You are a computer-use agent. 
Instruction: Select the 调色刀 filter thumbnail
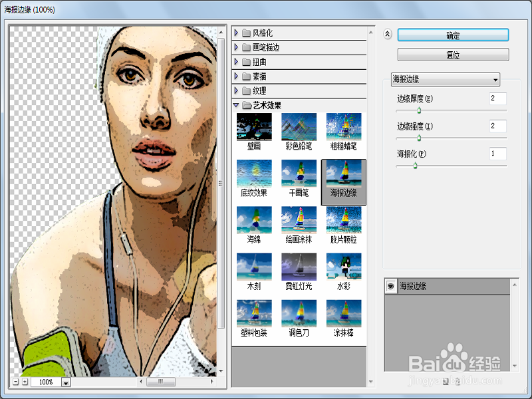click(x=299, y=313)
